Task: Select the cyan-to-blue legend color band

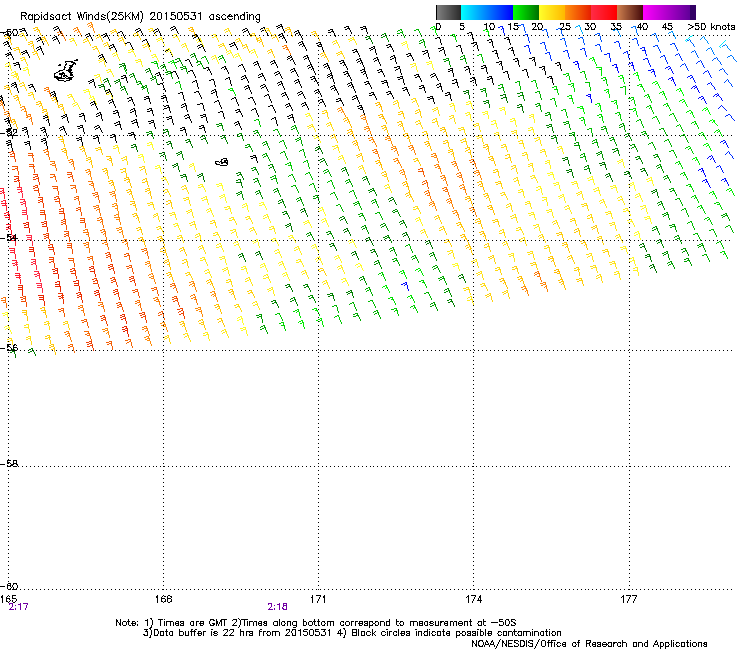Action: [x=487, y=12]
